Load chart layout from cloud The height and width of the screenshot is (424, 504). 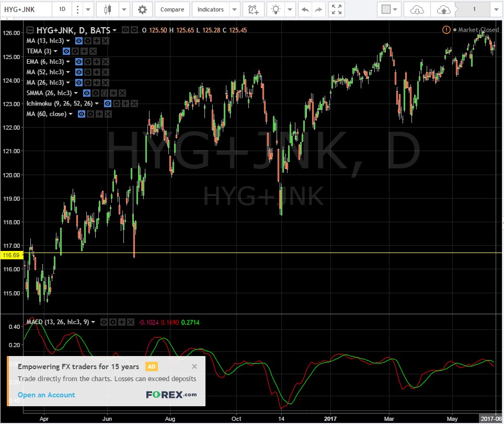[x=417, y=9]
